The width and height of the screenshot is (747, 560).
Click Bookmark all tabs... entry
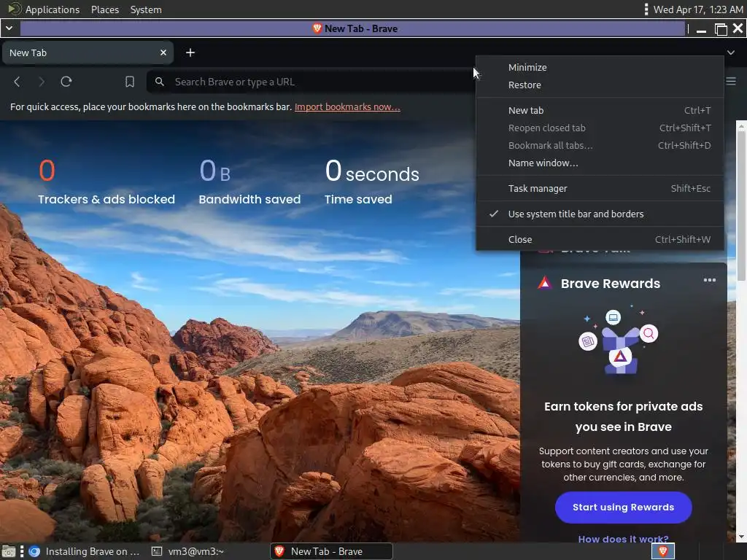pos(600,146)
